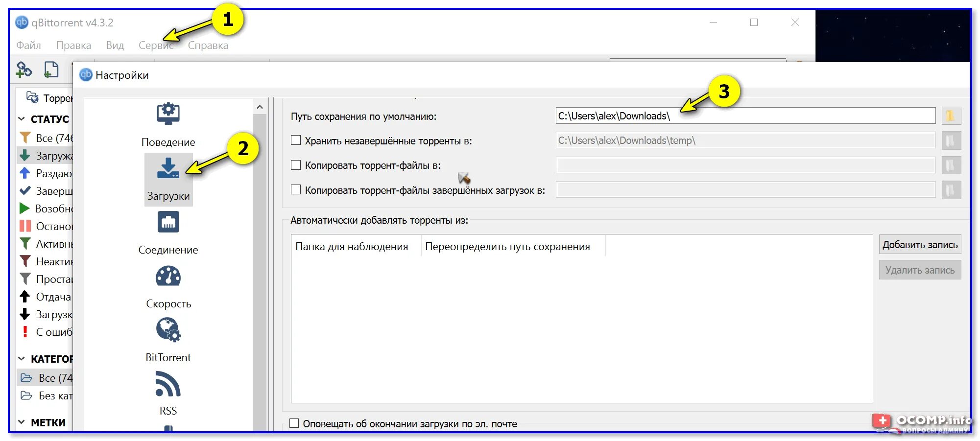Screen dimensions: 980x441
Task: Open the Вид menu
Action: pyautogui.click(x=115, y=46)
